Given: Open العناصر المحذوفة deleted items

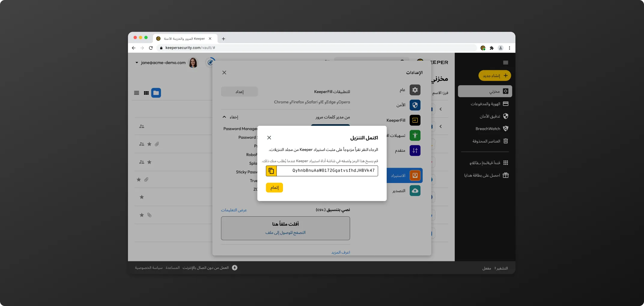Looking at the screenshot, I should (x=490, y=141).
